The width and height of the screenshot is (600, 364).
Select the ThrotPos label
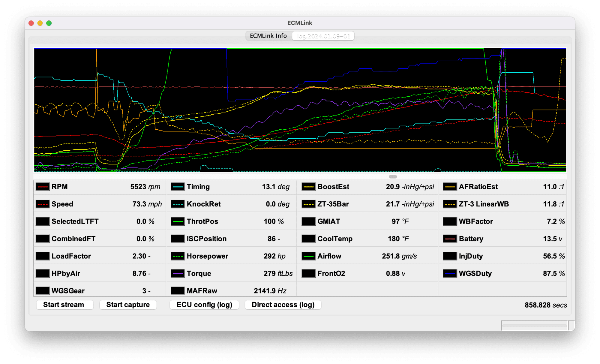202,221
